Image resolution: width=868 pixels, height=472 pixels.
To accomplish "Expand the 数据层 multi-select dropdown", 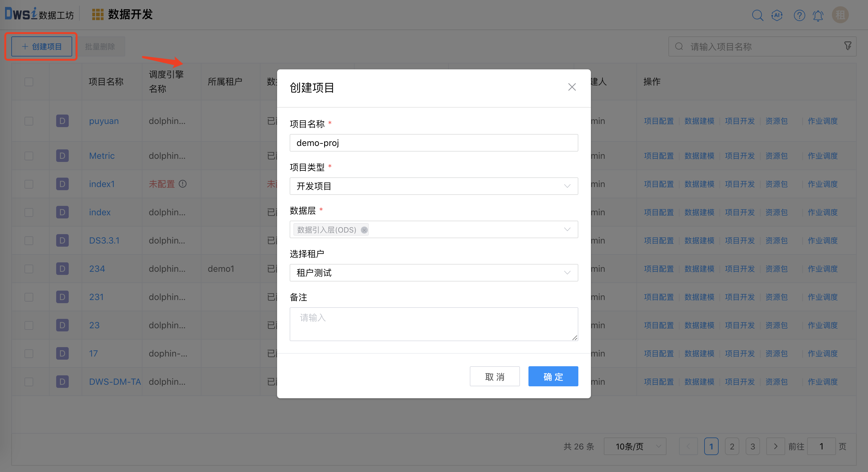I will tap(567, 229).
